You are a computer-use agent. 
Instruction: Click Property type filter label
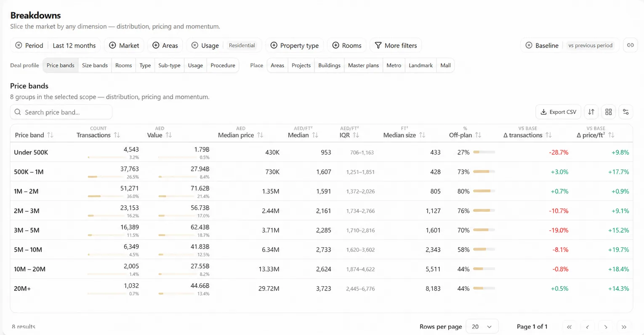(x=299, y=45)
